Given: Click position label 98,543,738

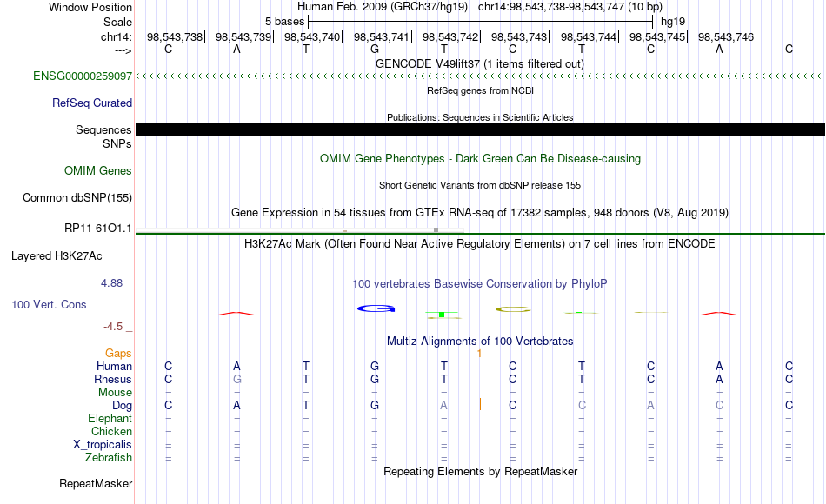Looking at the screenshot, I should point(175,36).
